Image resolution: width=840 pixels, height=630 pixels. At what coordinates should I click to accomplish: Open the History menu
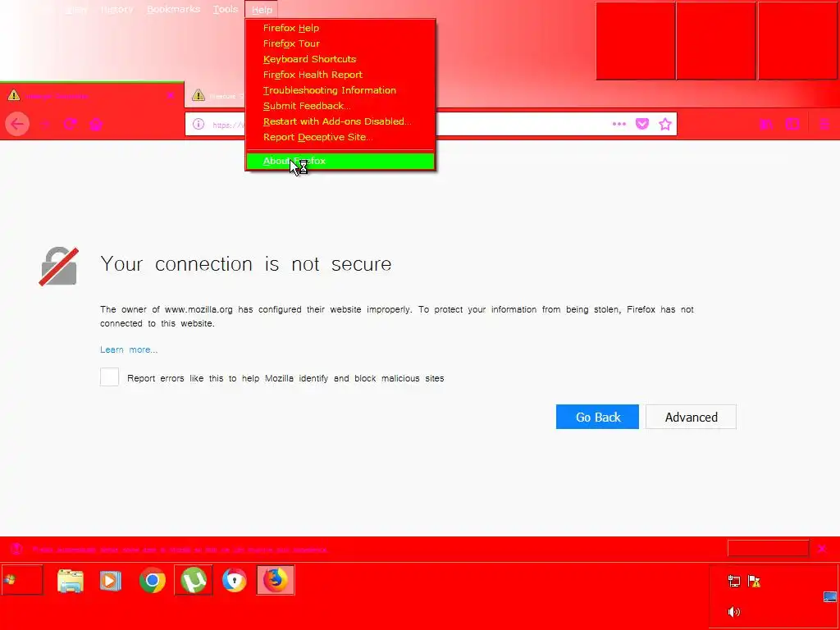pyautogui.click(x=116, y=10)
